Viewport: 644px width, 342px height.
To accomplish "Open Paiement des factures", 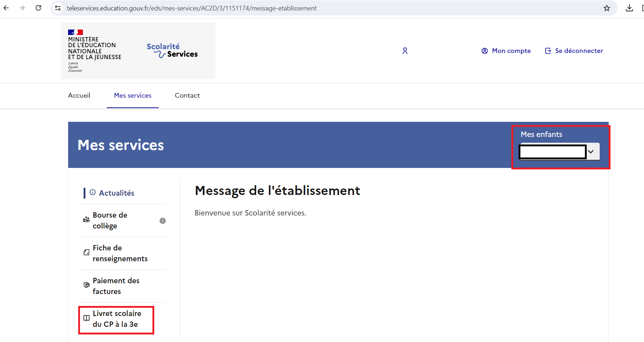I will 116,286.
